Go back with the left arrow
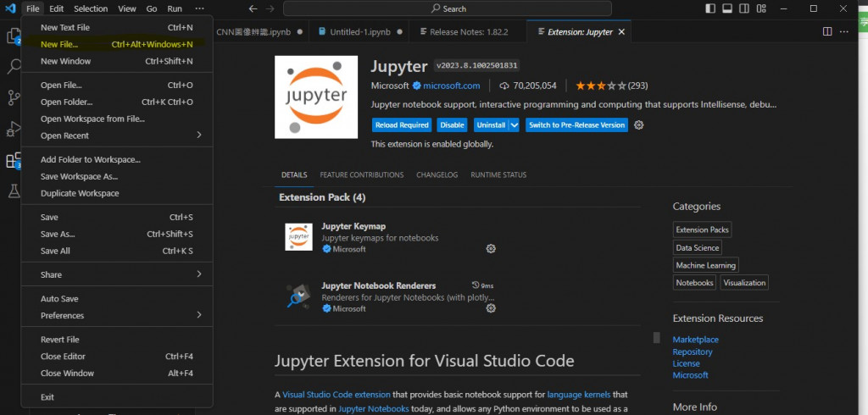This screenshot has height=415, width=868. [x=253, y=8]
